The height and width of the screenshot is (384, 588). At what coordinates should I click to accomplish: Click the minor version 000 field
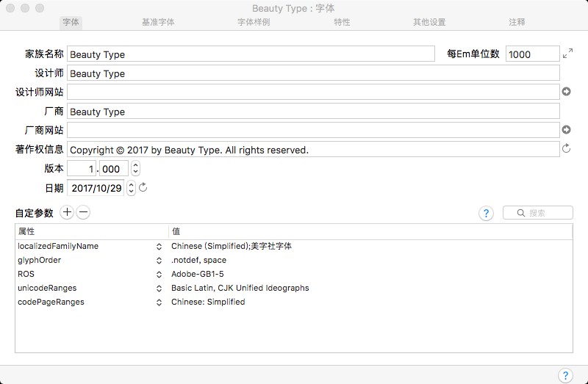point(114,168)
